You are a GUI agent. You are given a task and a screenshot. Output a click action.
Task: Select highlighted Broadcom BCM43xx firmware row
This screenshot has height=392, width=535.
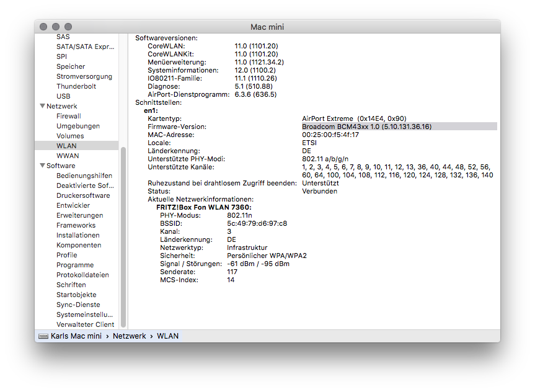pos(399,127)
